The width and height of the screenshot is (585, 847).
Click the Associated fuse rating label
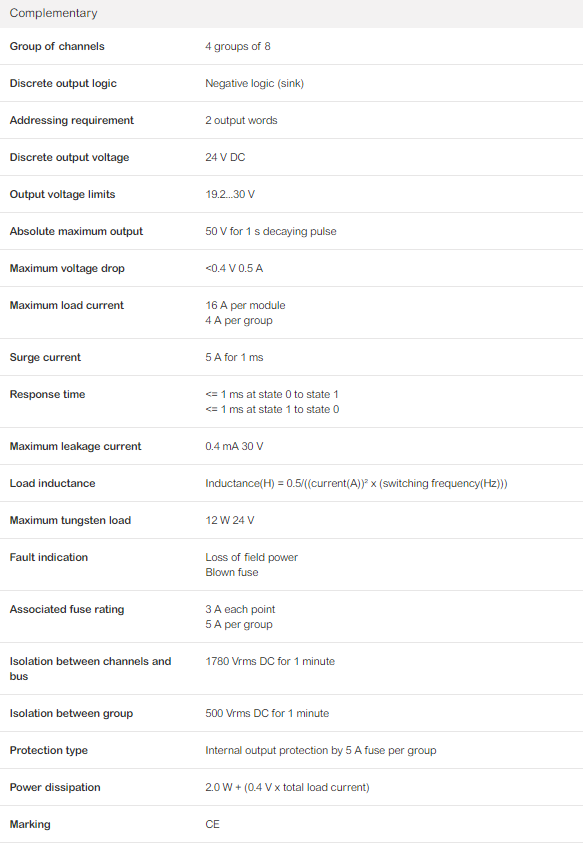(67, 609)
